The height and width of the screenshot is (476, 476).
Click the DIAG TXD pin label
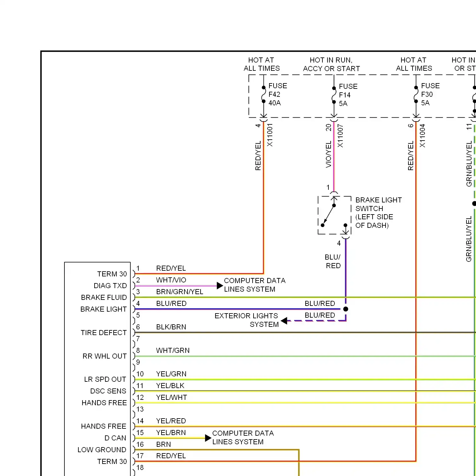coord(110,286)
